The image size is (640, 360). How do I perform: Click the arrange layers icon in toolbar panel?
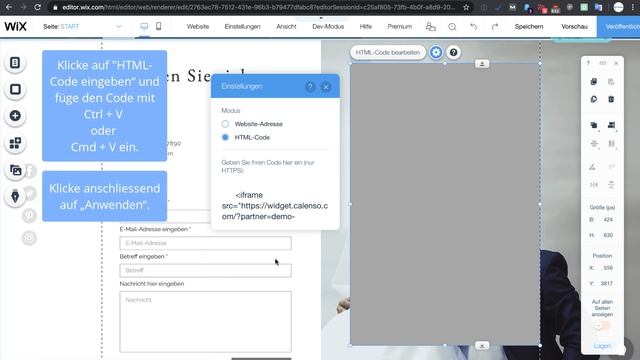coord(594,125)
